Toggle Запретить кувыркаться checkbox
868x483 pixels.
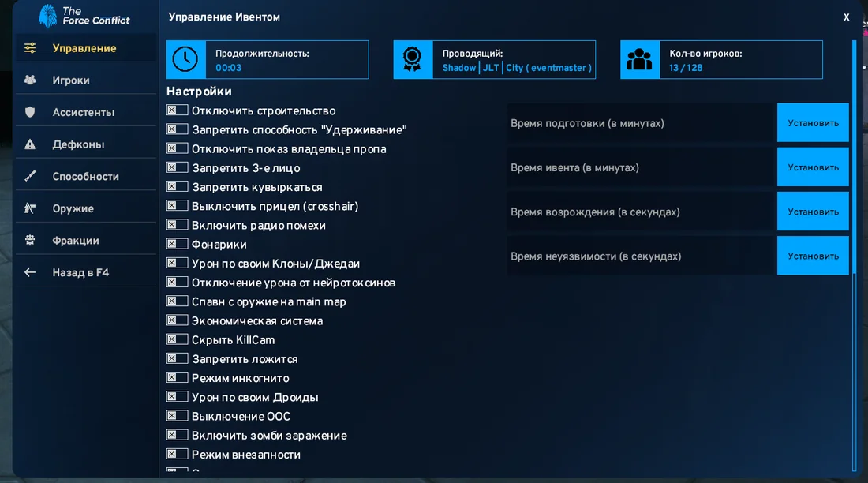(177, 187)
